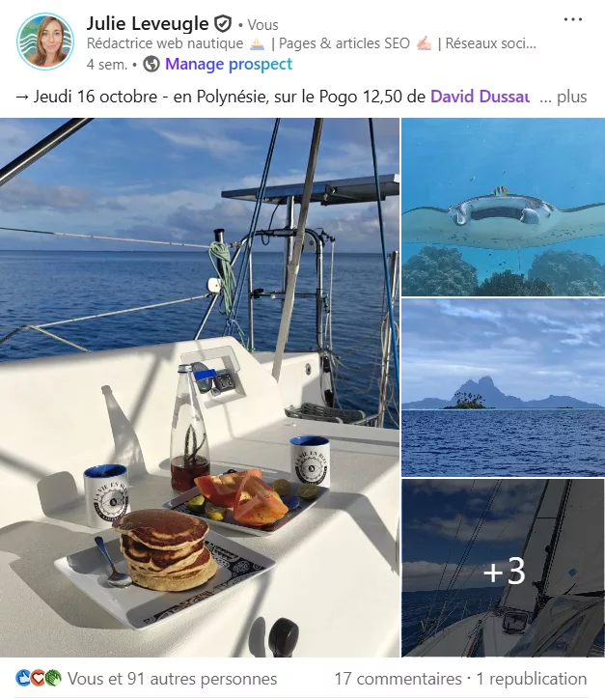
Task: View the 91 autres personnes reactions list
Action: point(172,679)
